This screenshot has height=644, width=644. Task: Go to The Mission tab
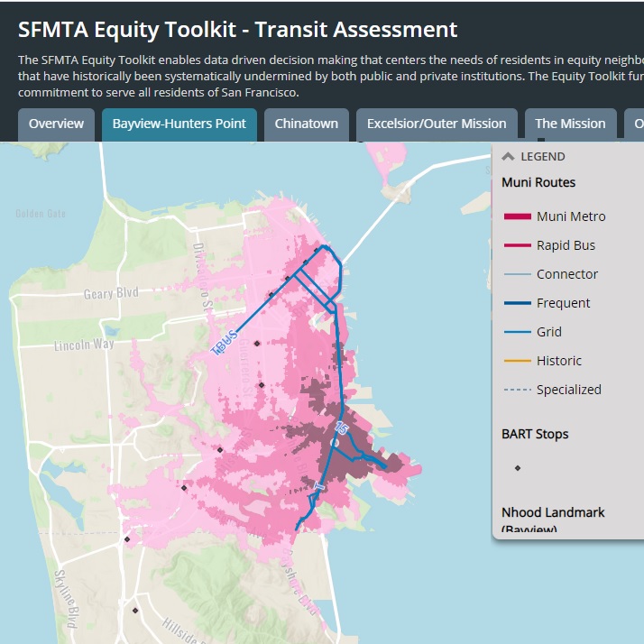[x=570, y=124]
